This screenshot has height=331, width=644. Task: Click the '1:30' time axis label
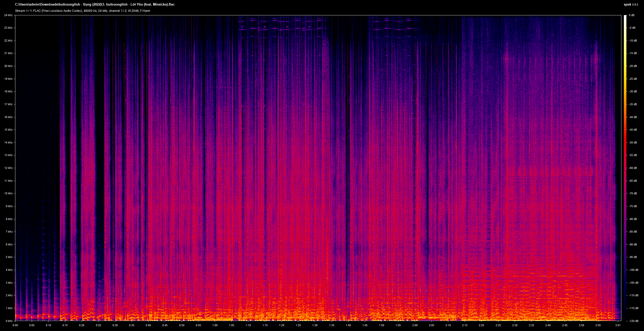[x=315, y=325]
